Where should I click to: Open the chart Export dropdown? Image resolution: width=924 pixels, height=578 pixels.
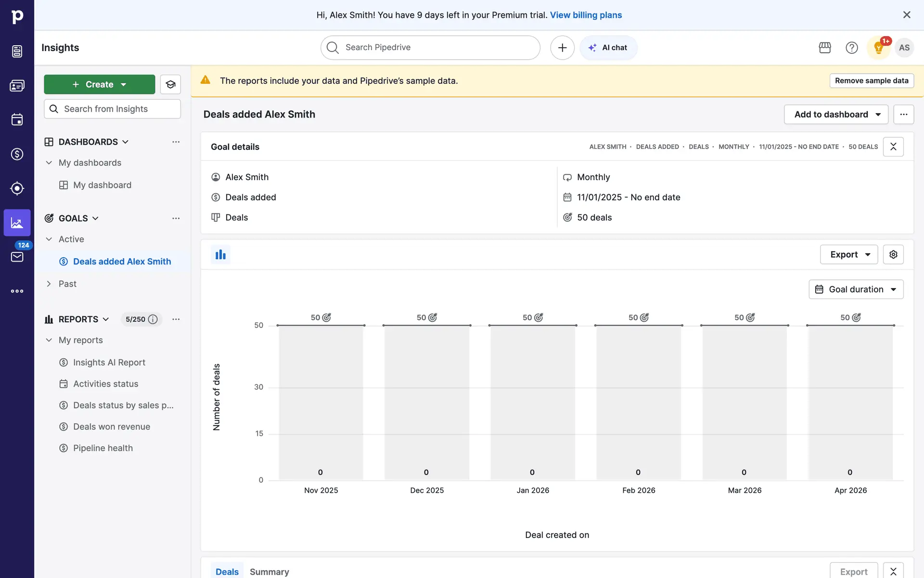click(x=848, y=254)
